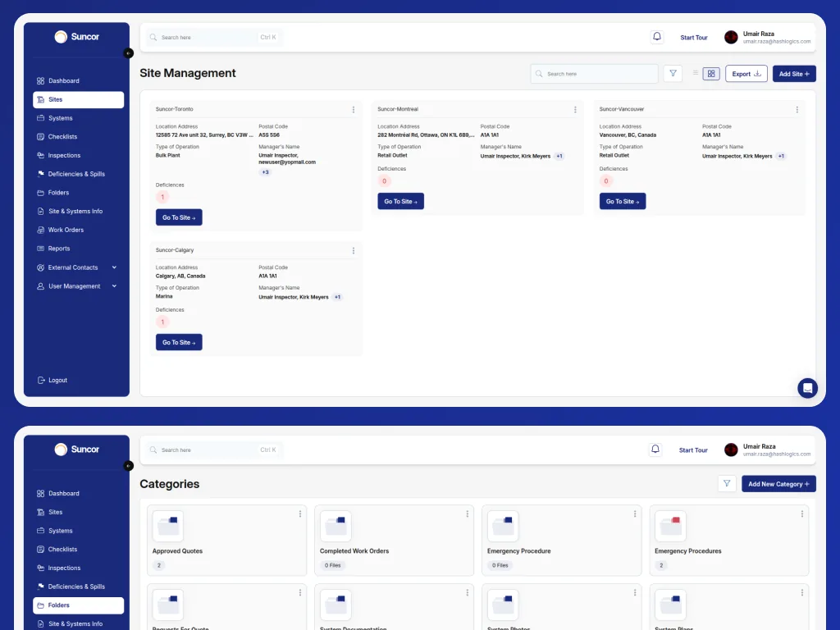Open three-dot menu on Suncor-Calgary card
The height and width of the screenshot is (630, 840).
[354, 250]
